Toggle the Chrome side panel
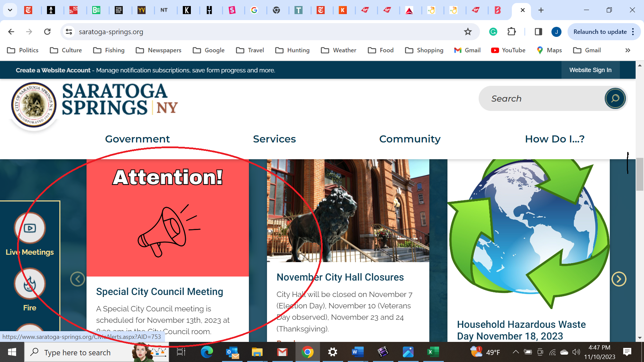644x362 pixels. (538, 32)
